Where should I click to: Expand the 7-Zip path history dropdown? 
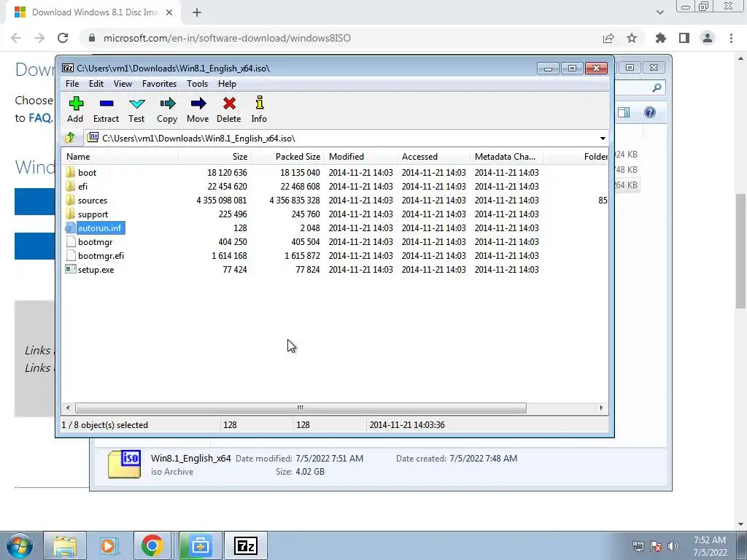pyautogui.click(x=603, y=139)
